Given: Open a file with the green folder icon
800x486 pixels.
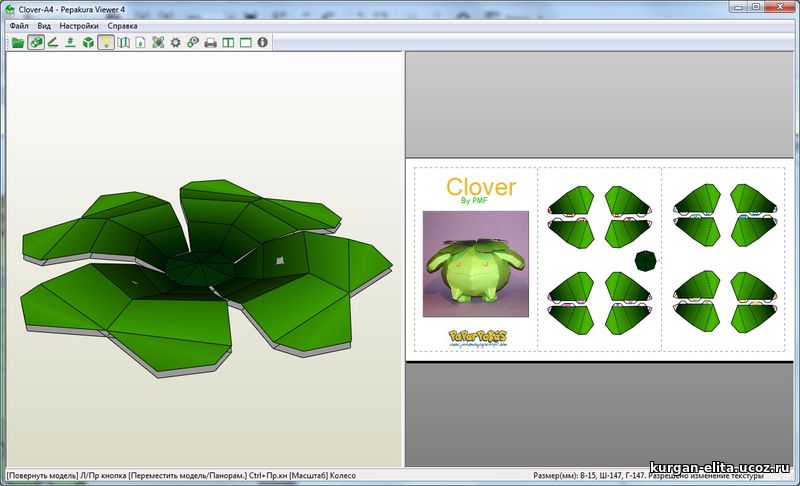Looking at the screenshot, I should click(18, 42).
